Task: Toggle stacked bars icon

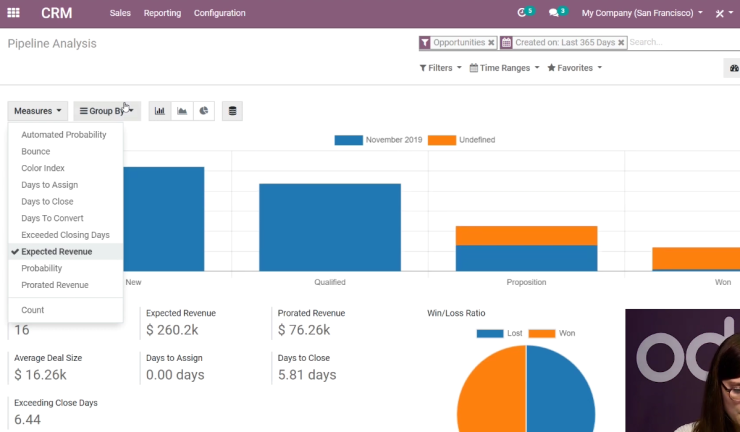Action: 232,111
